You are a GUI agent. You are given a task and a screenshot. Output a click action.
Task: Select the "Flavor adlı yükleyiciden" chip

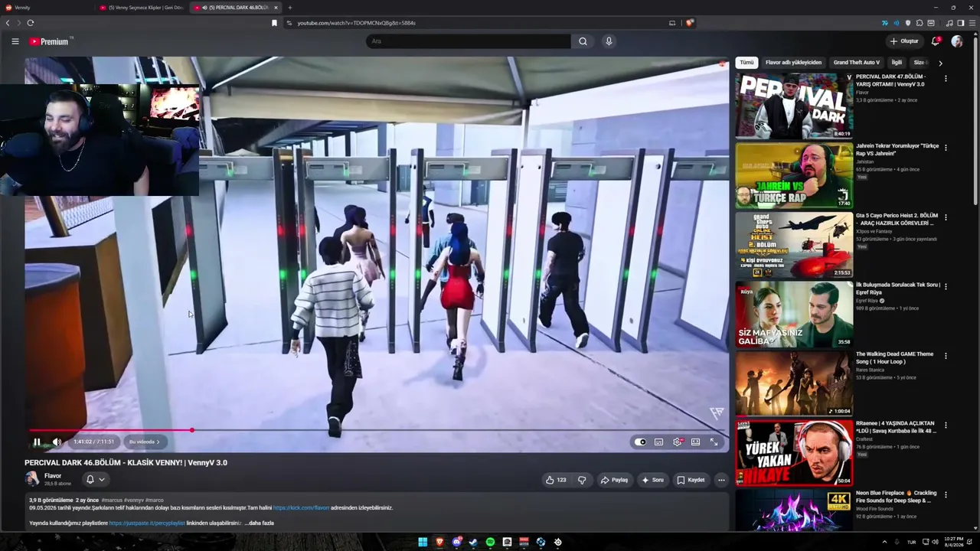tap(793, 63)
